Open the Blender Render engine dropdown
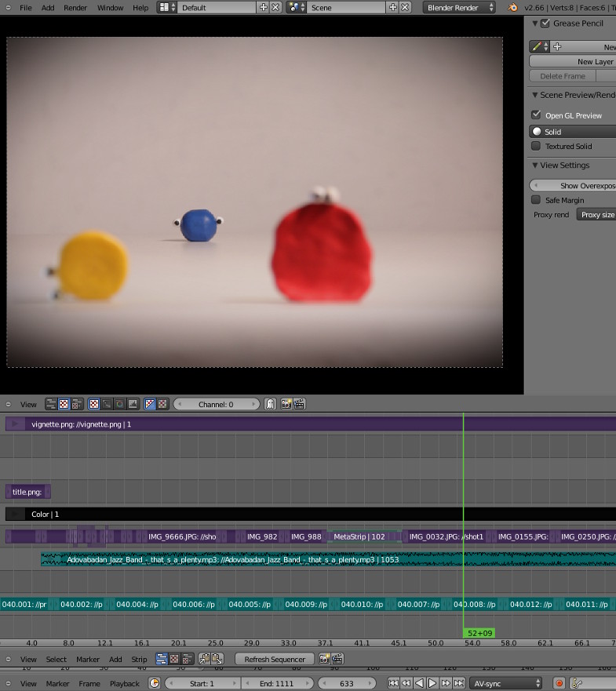 pos(459,8)
